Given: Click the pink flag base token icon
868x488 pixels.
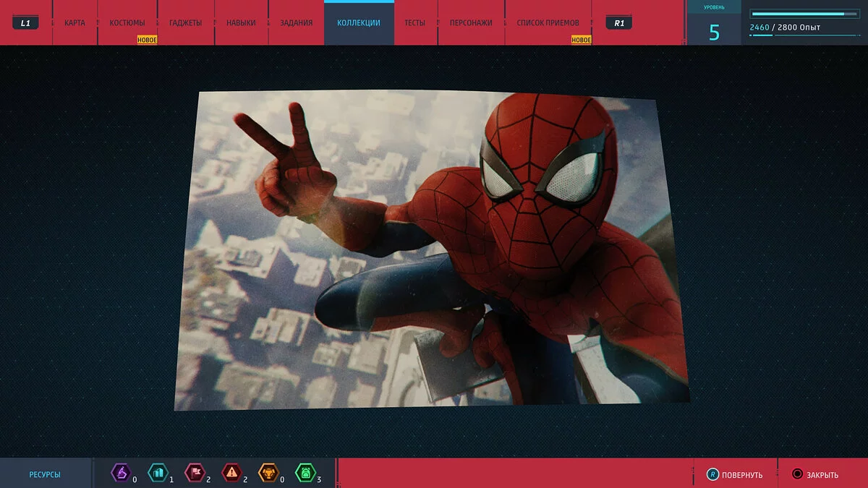Looking at the screenshot, I should 195,474.
